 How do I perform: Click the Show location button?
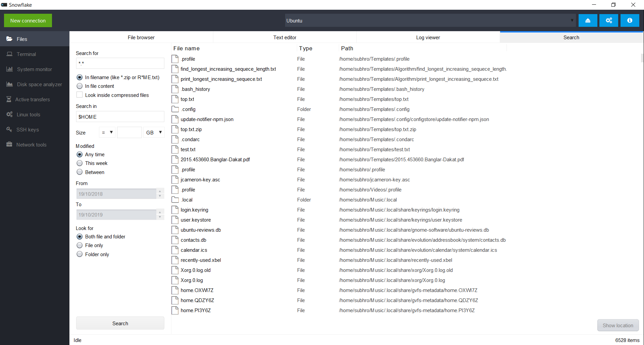click(618, 325)
